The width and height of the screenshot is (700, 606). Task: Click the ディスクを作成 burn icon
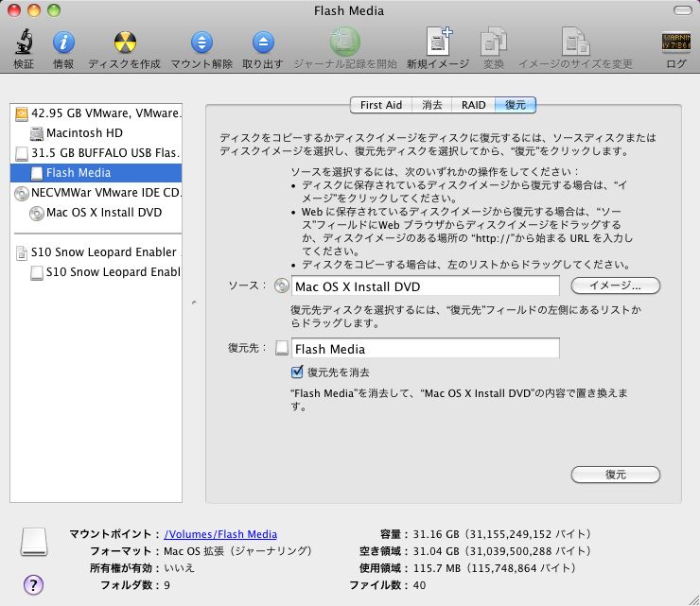[x=125, y=43]
